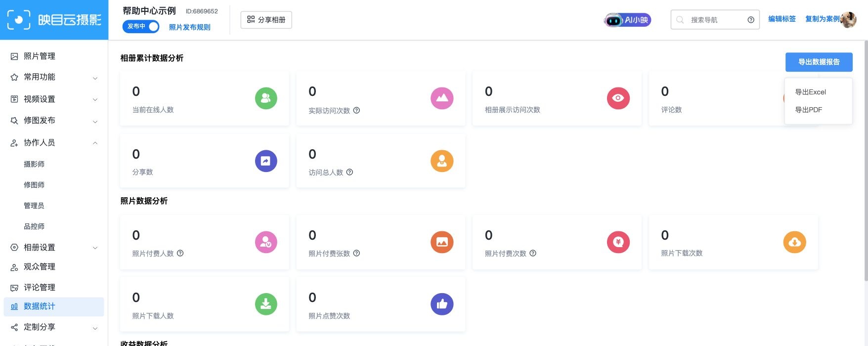Toggle the 发布中 publish switch
This screenshot has width=868, height=346.
[x=141, y=26]
